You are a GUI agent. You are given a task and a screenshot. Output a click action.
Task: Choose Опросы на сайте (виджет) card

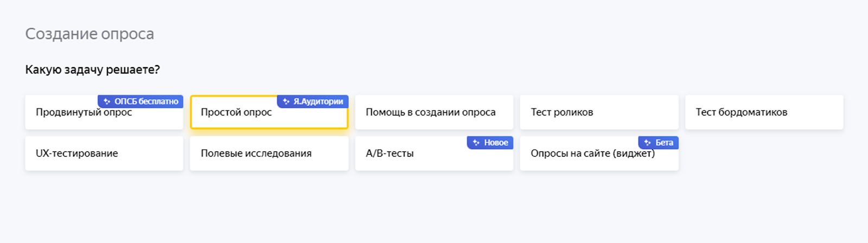592,157
